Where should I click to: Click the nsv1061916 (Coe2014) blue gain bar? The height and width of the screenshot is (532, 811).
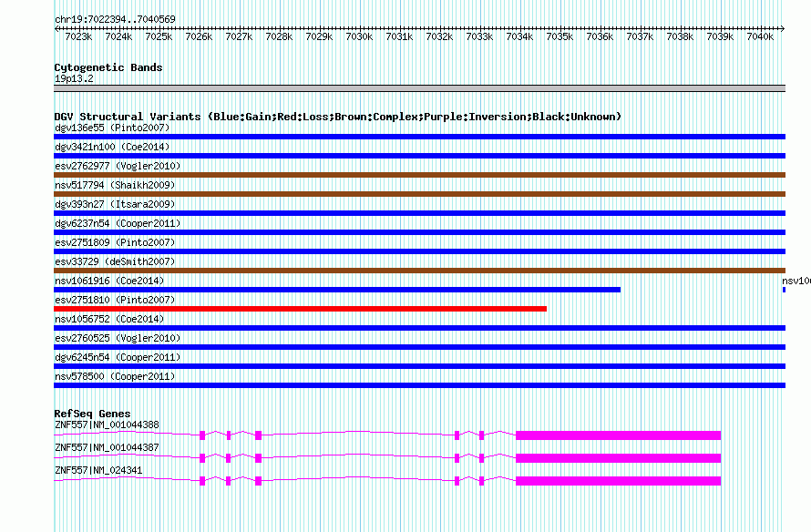point(337,290)
